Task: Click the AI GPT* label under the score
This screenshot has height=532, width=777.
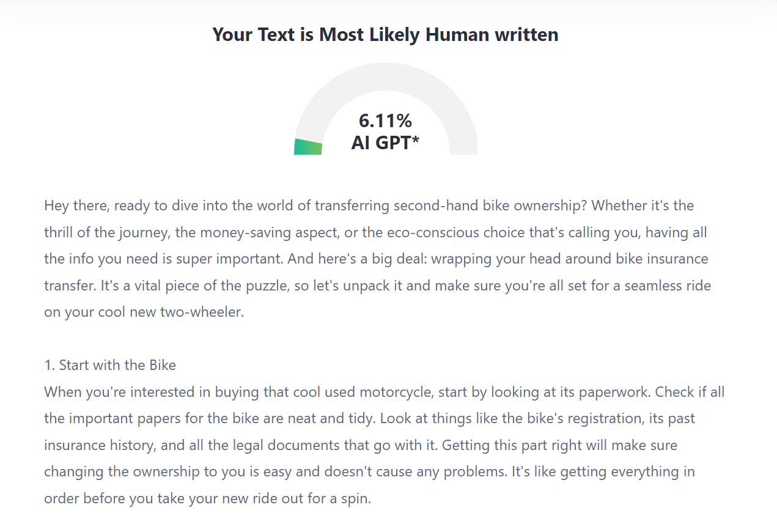Action: 385,142
